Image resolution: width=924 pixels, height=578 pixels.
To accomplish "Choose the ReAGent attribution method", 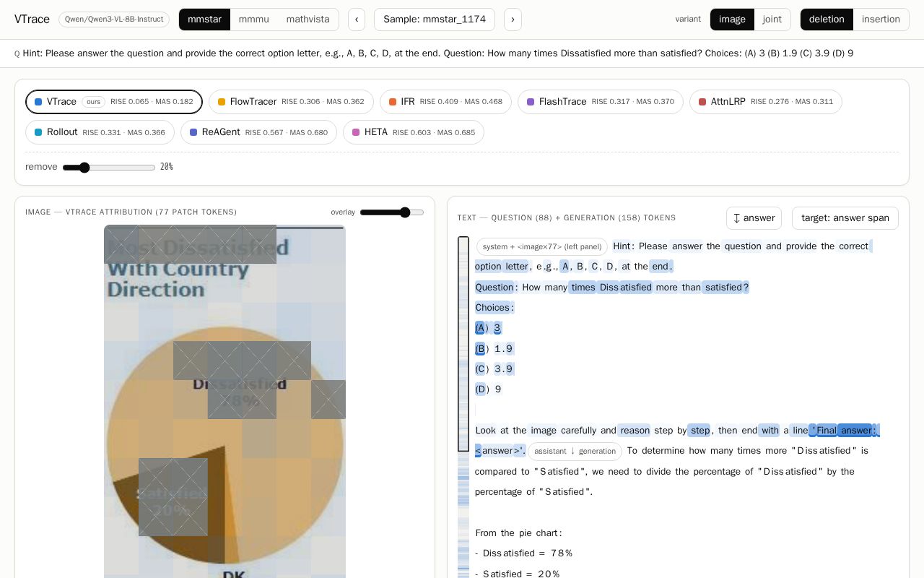I will (258, 132).
